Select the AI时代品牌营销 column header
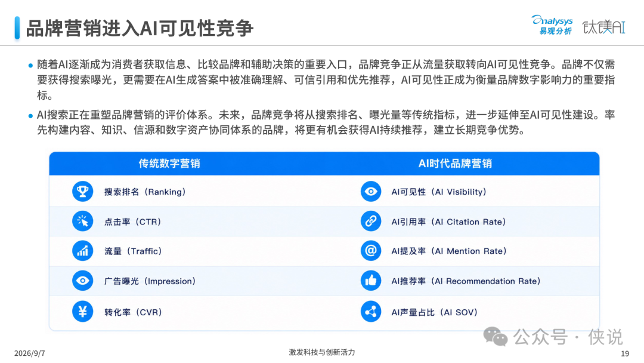 point(455,164)
